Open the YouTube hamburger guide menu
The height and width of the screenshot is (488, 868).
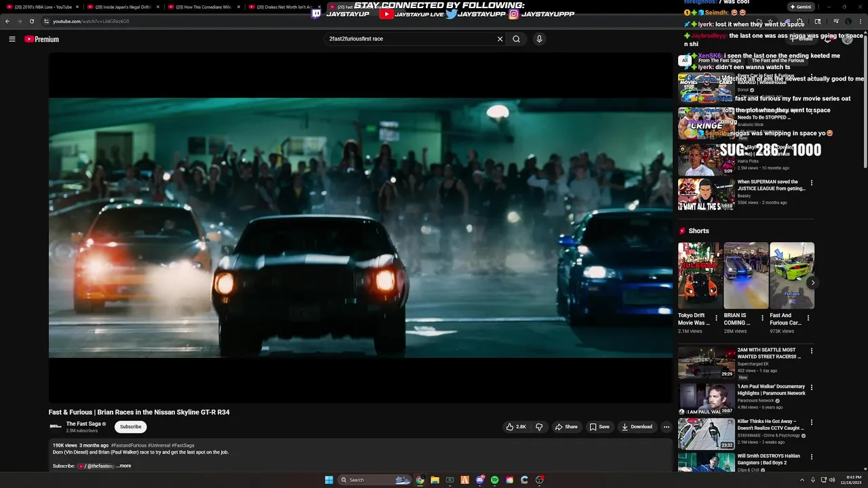(12, 39)
